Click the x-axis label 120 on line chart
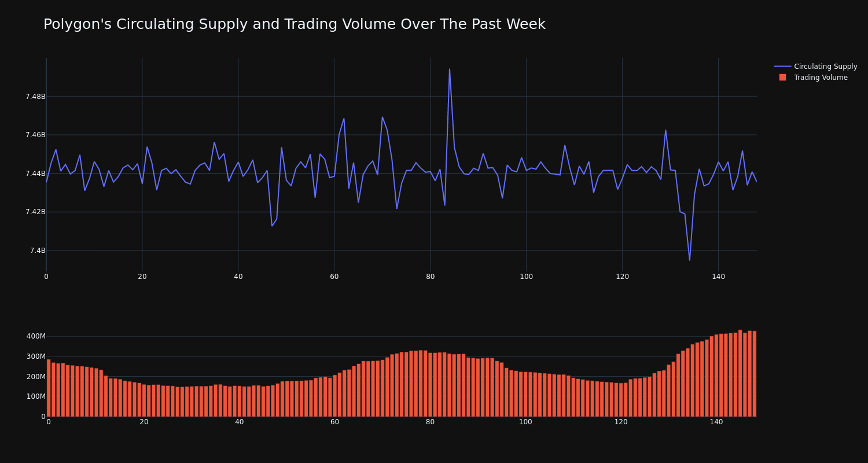The height and width of the screenshot is (463, 868). 623,277
